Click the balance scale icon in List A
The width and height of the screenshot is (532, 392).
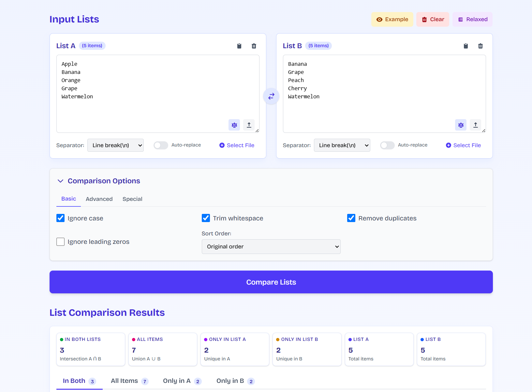234,125
